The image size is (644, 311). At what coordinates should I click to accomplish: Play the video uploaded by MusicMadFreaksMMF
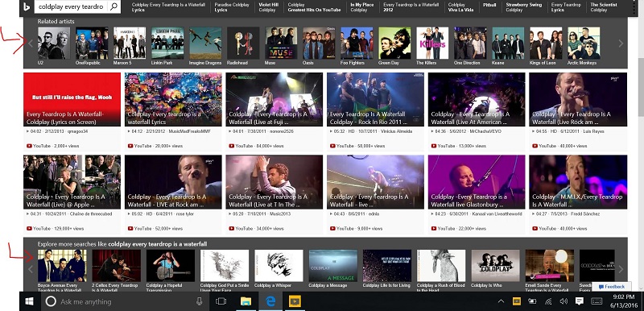(x=173, y=99)
